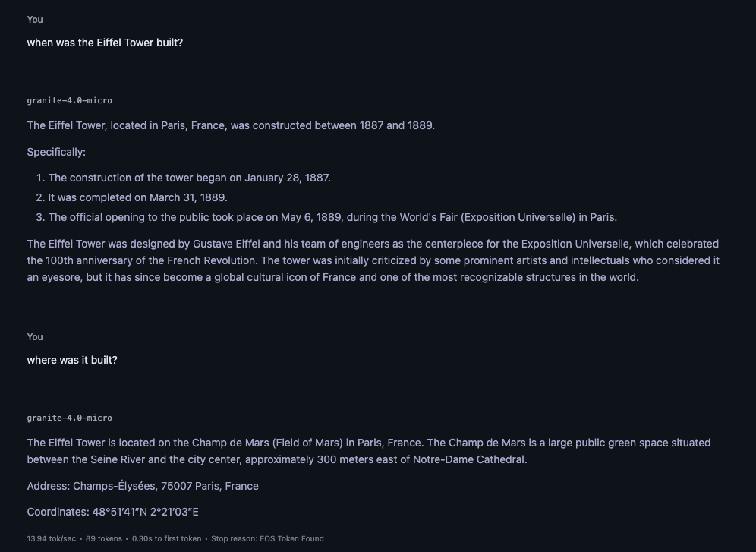Click the first "You" sender label
Screen dimensions: 756x552
pyautogui.click(x=35, y=19)
